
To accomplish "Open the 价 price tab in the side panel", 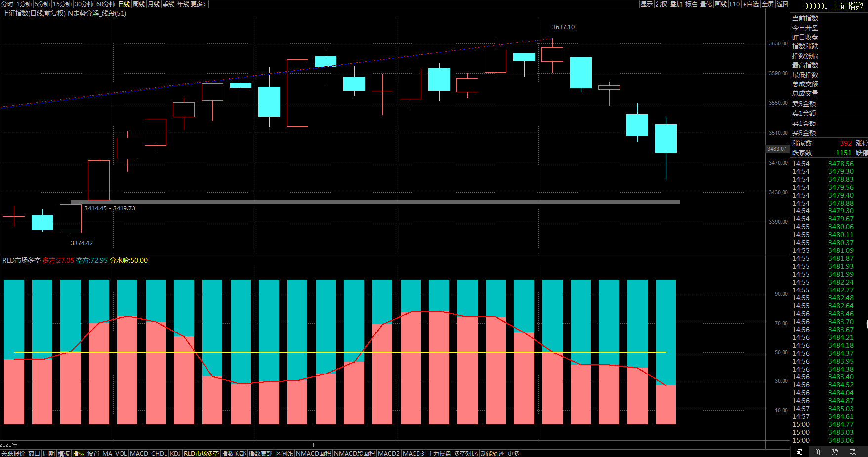I will click(x=818, y=452).
